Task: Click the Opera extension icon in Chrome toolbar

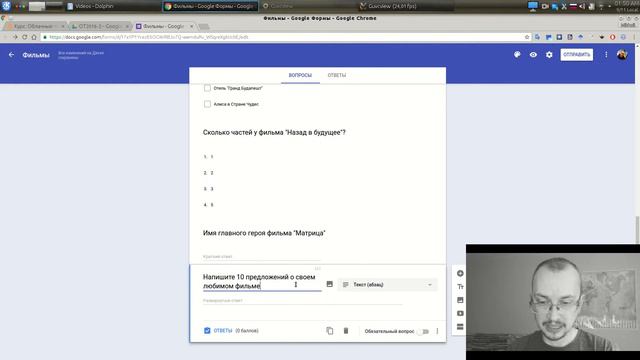Action: tap(612, 37)
